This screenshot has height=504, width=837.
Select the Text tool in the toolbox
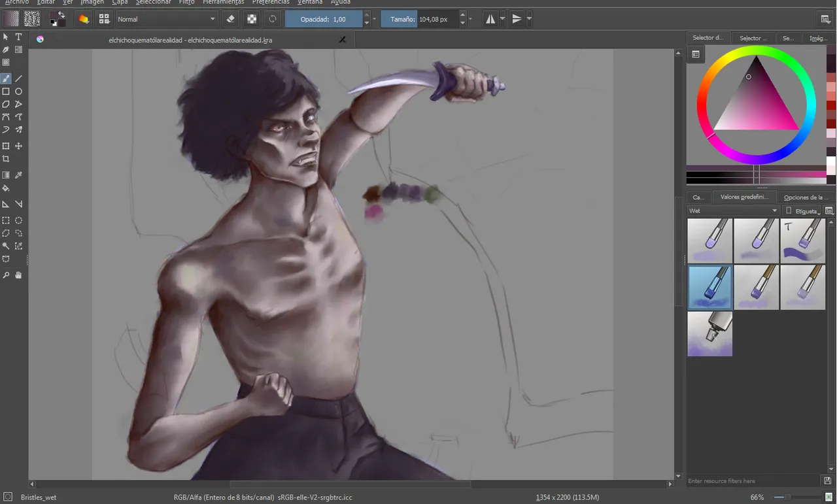[x=18, y=37]
